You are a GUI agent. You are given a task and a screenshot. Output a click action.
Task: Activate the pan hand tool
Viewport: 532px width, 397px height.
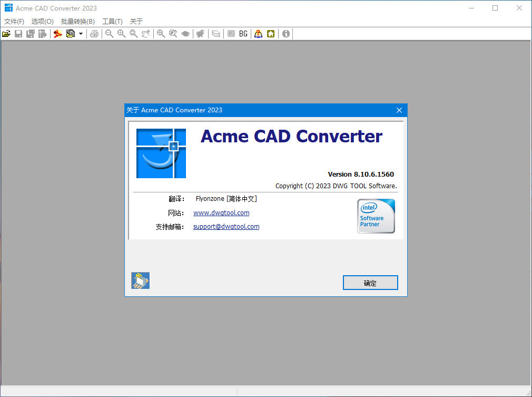pyautogui.click(x=145, y=33)
